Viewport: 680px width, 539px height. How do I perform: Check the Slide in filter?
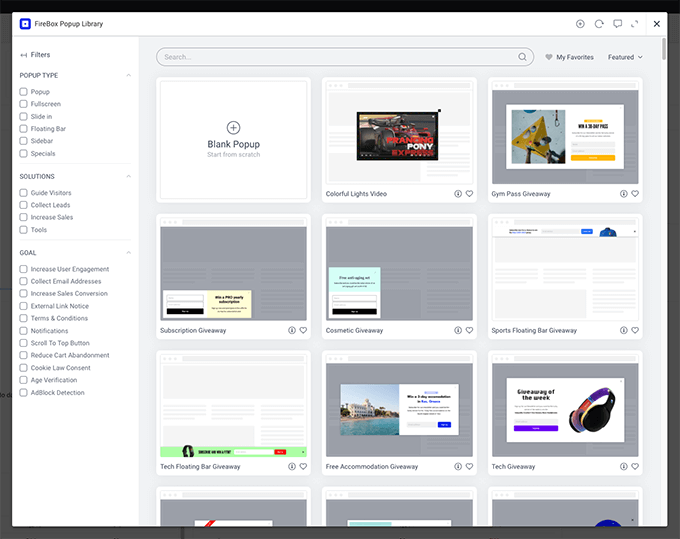[23, 117]
